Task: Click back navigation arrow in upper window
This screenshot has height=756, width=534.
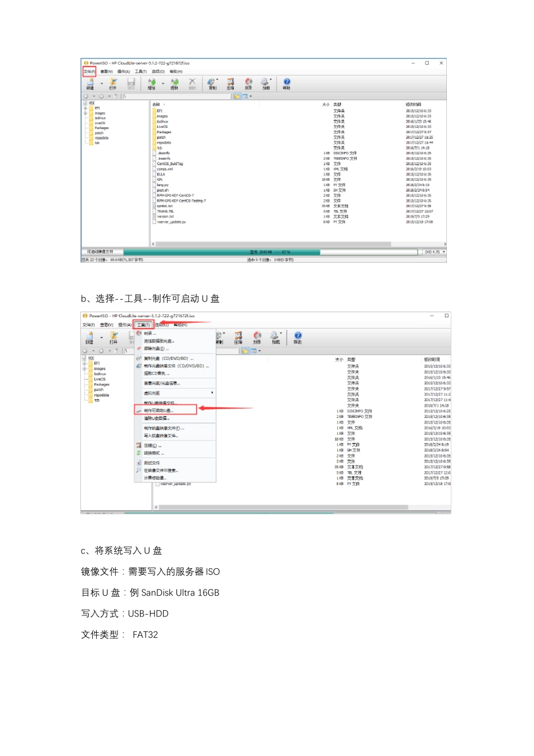Action: click(86, 96)
